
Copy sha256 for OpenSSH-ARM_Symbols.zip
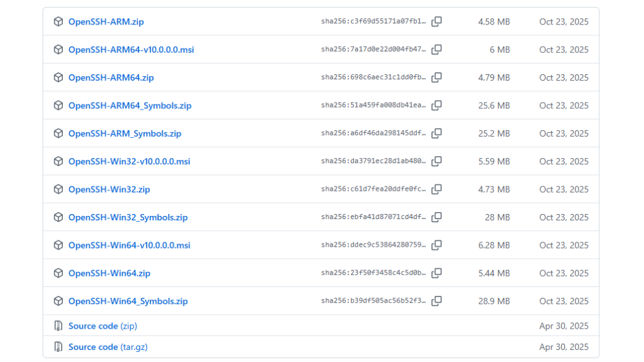pyautogui.click(x=436, y=133)
